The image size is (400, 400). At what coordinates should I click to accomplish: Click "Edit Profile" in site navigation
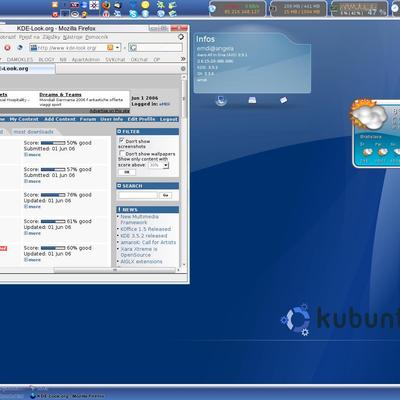[141, 119]
